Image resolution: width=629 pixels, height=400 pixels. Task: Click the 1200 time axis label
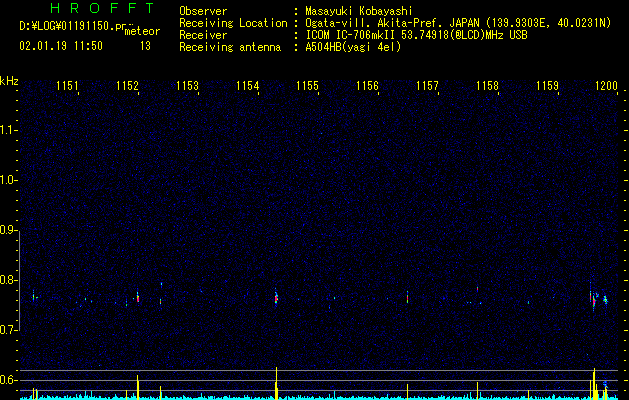(607, 86)
